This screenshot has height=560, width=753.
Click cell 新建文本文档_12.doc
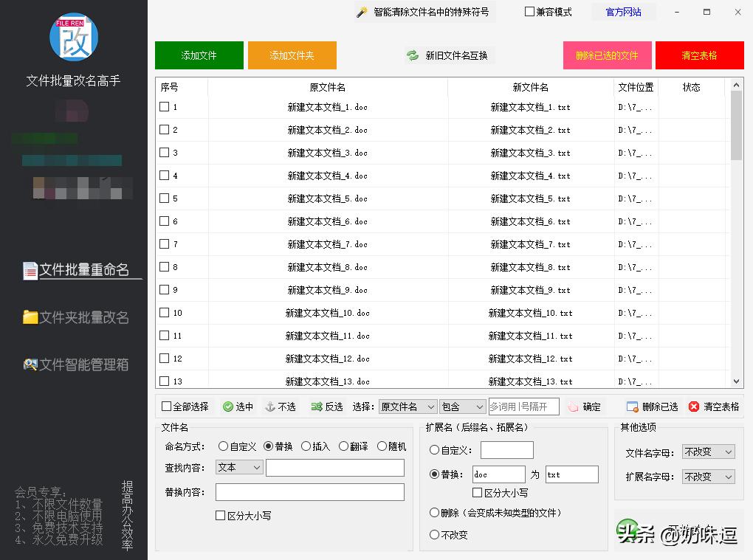328,359
